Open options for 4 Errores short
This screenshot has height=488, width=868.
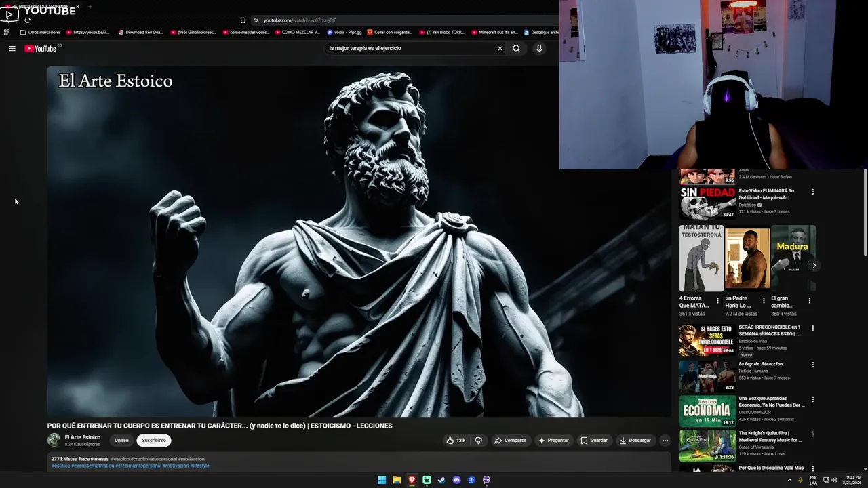coord(717,300)
